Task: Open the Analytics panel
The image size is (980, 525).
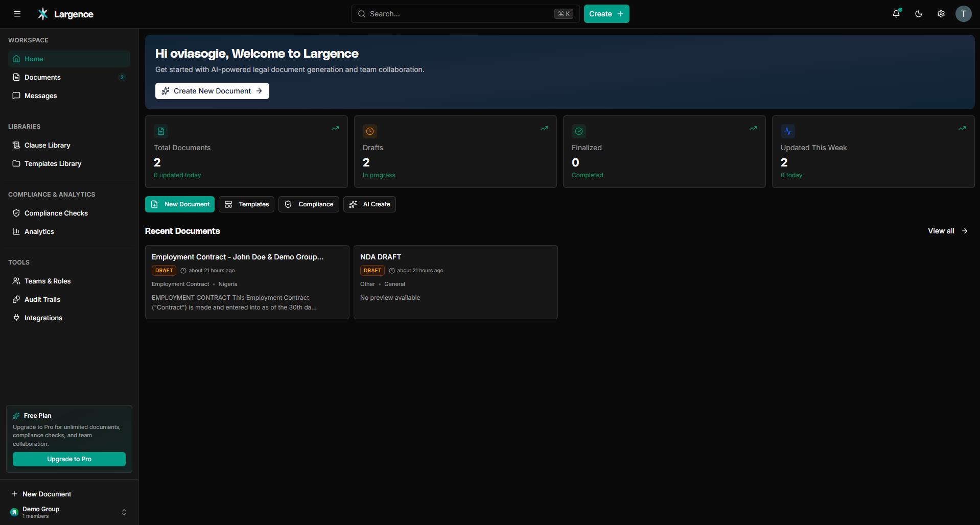Action: [x=39, y=231]
